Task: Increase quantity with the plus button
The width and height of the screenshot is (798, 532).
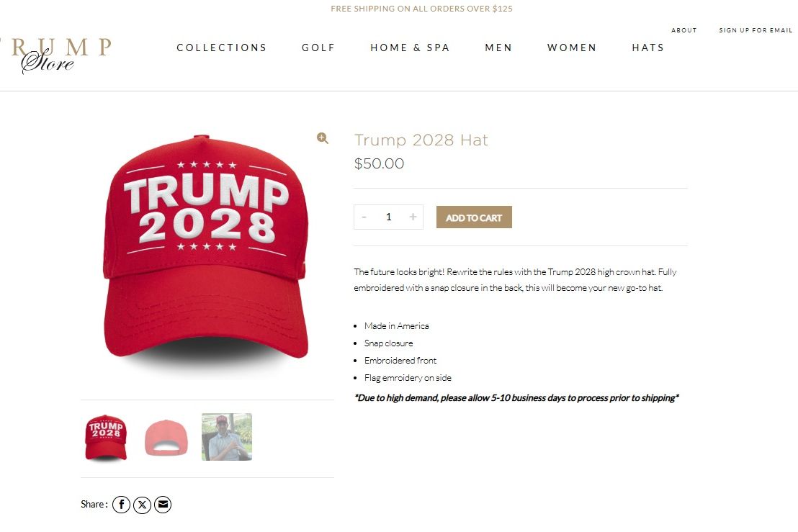Action: point(413,217)
